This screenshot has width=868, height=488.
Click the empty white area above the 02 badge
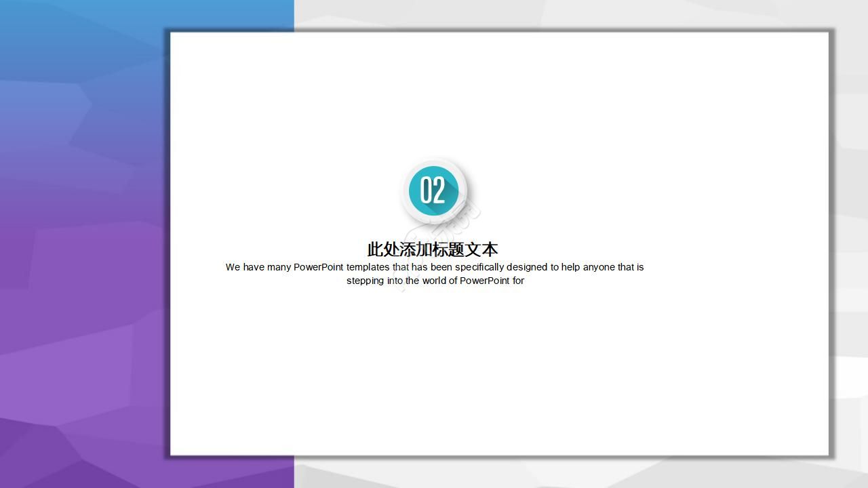[x=434, y=102]
